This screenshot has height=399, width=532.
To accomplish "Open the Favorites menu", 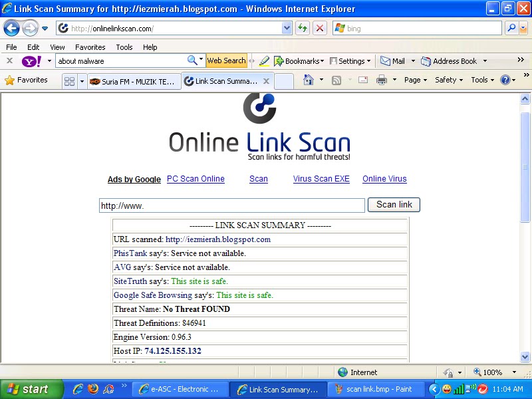I will [90, 47].
